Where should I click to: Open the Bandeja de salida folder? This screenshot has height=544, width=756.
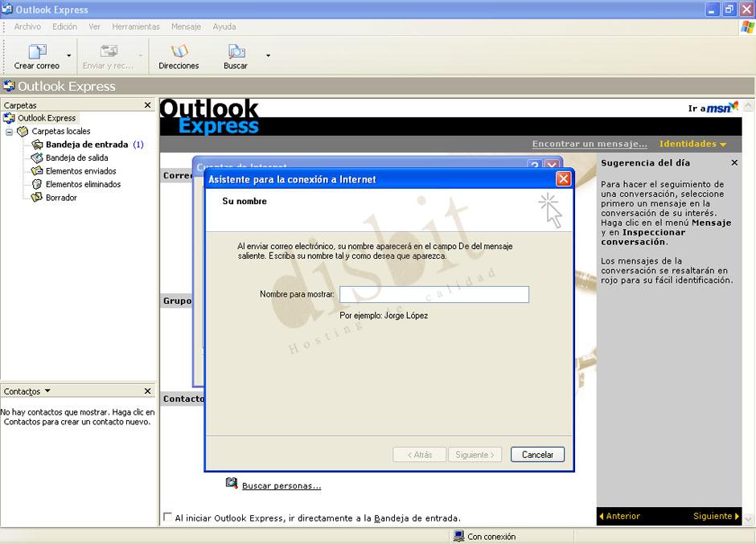[36, 157]
